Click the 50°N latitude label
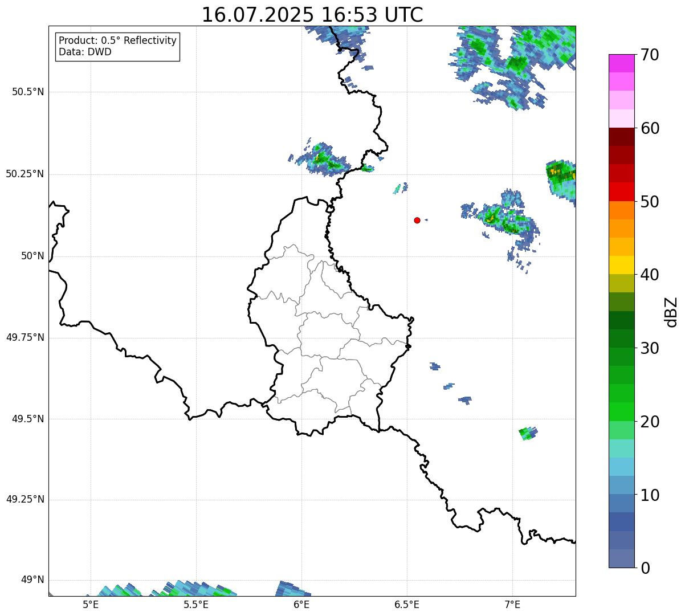The height and width of the screenshot is (616, 685). [x=32, y=256]
